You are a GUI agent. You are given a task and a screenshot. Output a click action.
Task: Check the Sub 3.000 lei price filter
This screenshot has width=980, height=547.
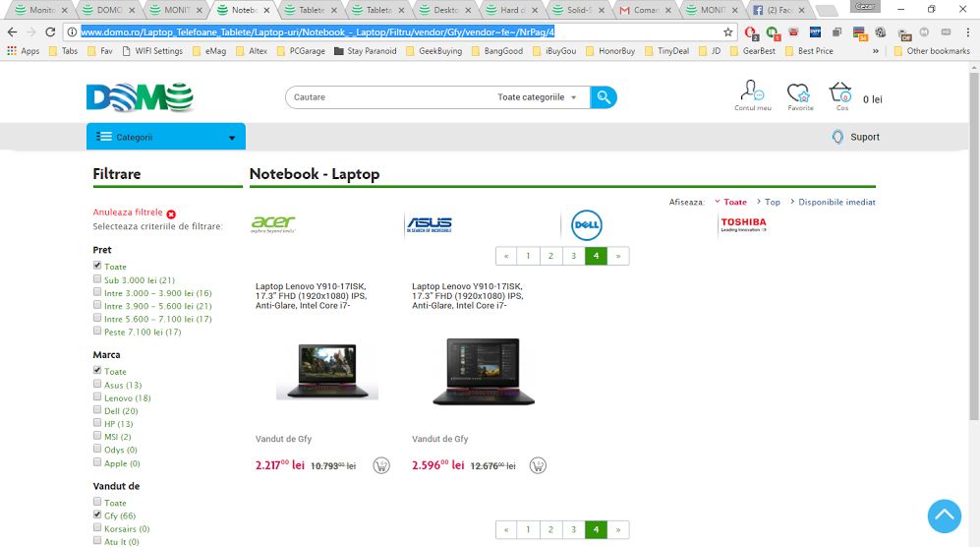click(x=97, y=279)
